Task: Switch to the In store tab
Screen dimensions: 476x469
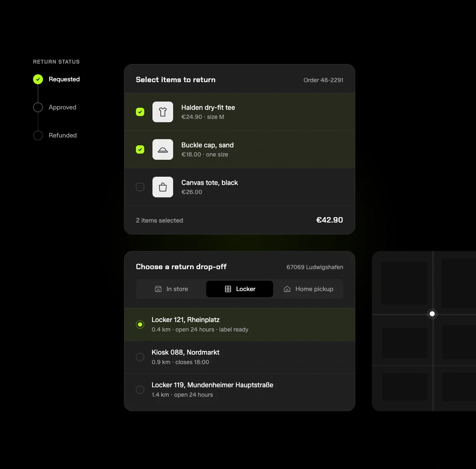Action: [171, 289]
